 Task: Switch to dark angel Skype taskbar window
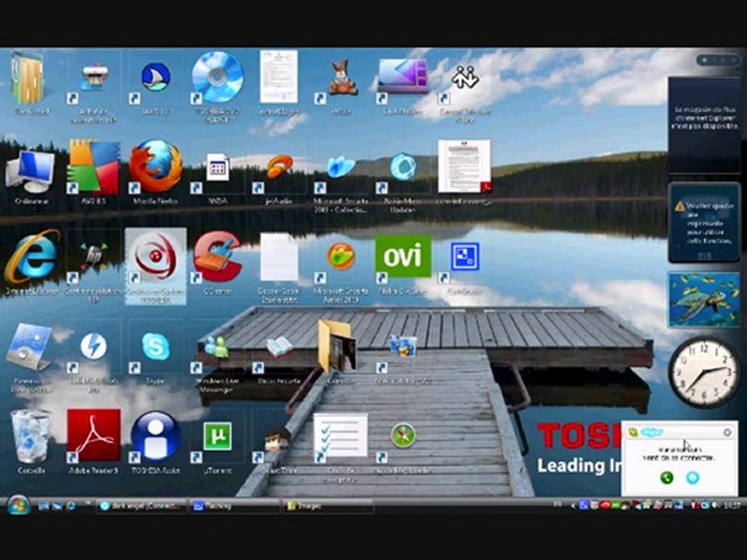pos(141,506)
